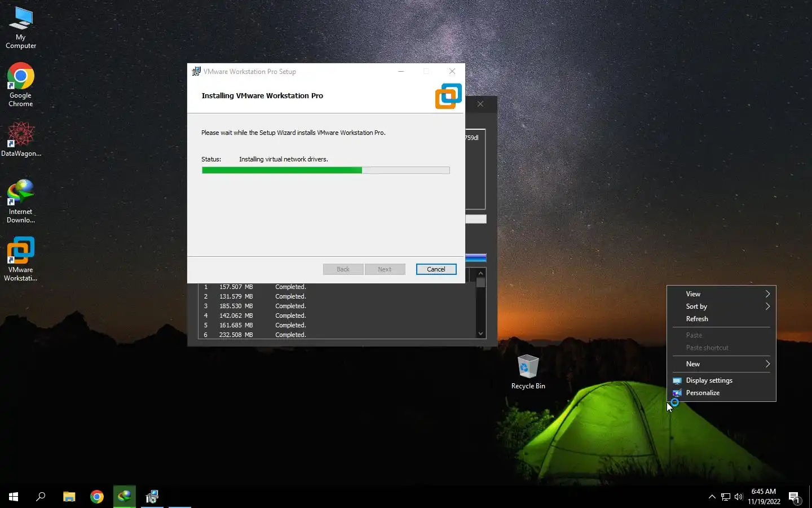
Task: Click arrow beside Sort by item
Action: [767, 306]
